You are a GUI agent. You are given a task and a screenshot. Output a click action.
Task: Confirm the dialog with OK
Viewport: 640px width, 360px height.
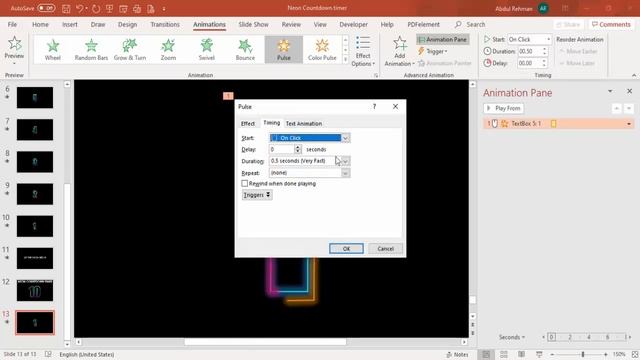click(x=346, y=249)
